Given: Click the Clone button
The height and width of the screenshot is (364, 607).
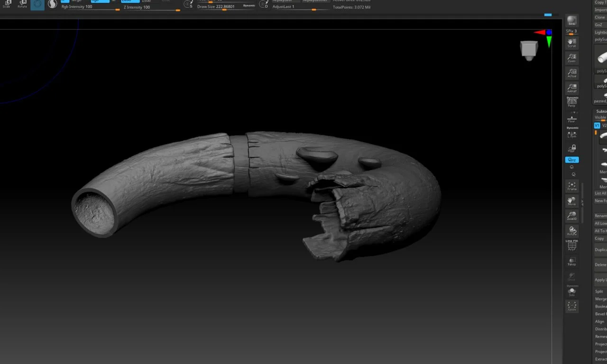Looking at the screenshot, I should pyautogui.click(x=600, y=17).
